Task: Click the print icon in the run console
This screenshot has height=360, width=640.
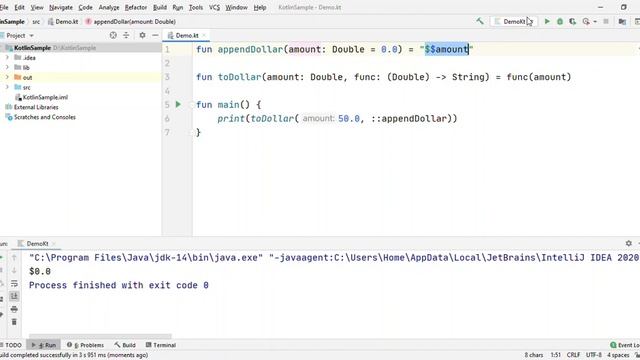Action: (x=14, y=309)
